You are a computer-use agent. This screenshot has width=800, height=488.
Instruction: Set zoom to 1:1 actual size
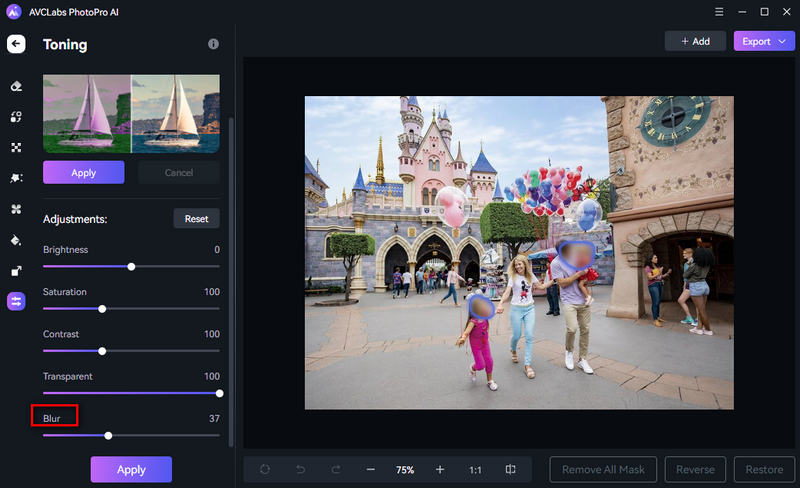(x=475, y=470)
